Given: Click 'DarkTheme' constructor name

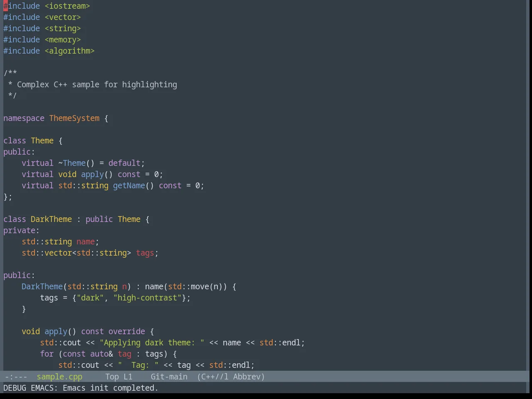Looking at the screenshot, I should tap(42, 286).
